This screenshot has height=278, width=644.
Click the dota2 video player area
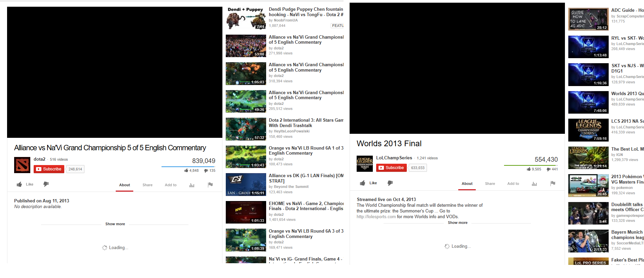(x=115, y=72)
